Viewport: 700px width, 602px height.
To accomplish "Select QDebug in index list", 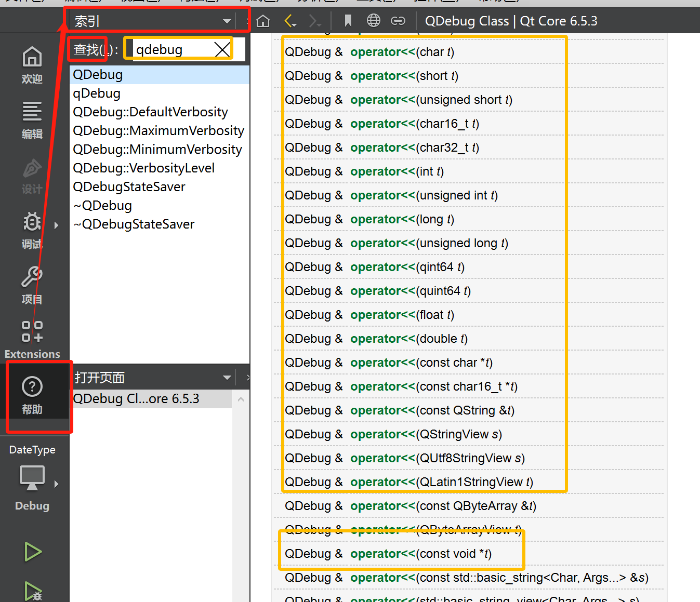I will pos(160,75).
